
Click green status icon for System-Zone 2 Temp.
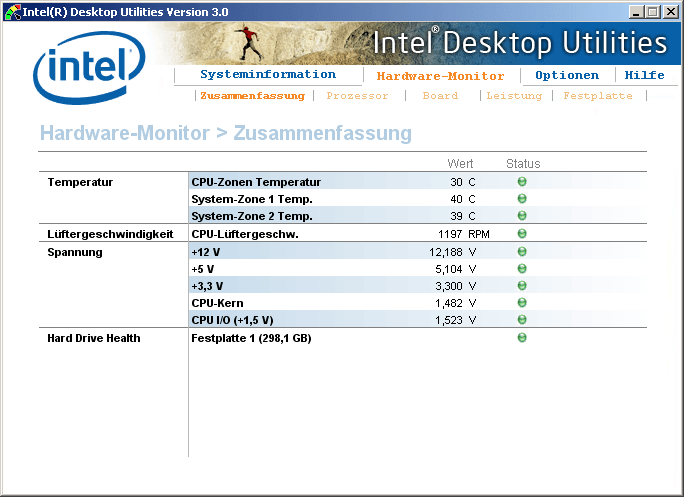[x=522, y=216]
